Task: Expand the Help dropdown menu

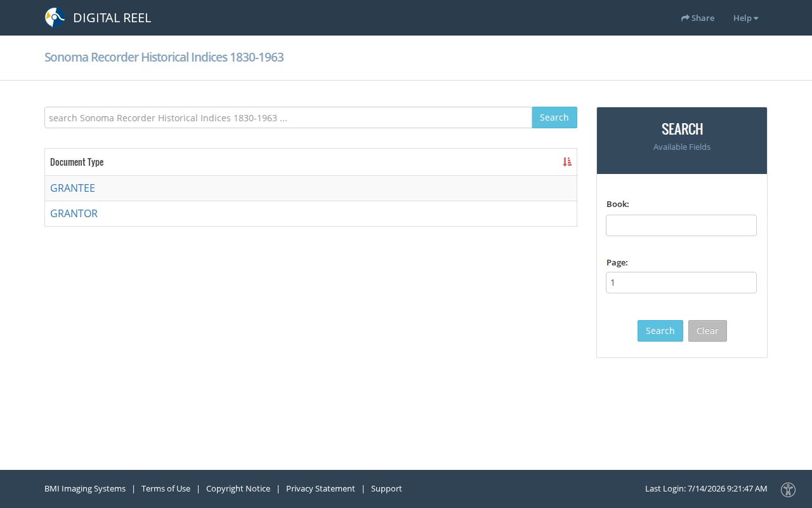Action: coord(745,18)
